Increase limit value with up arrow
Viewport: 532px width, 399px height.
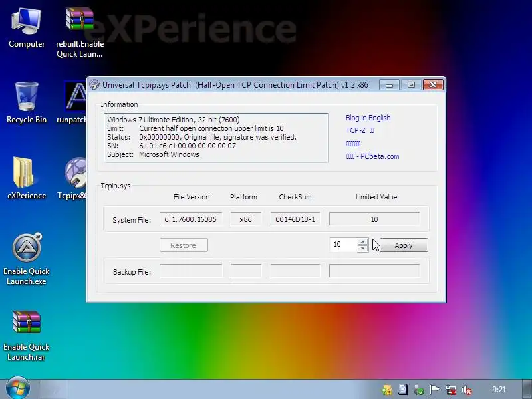tap(362, 241)
